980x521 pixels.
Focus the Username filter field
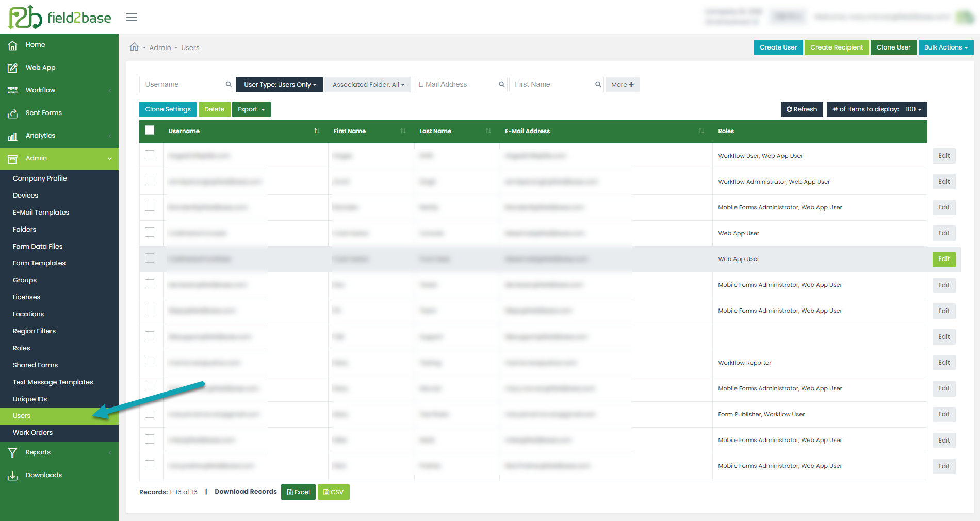point(187,85)
